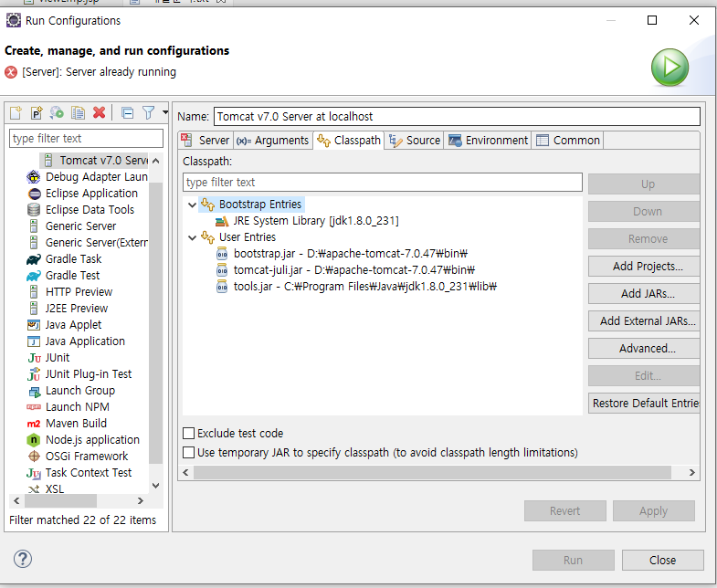Click the configuration list horizontal scrollbar thumb
This screenshot has height=588, width=717.
coord(60,500)
